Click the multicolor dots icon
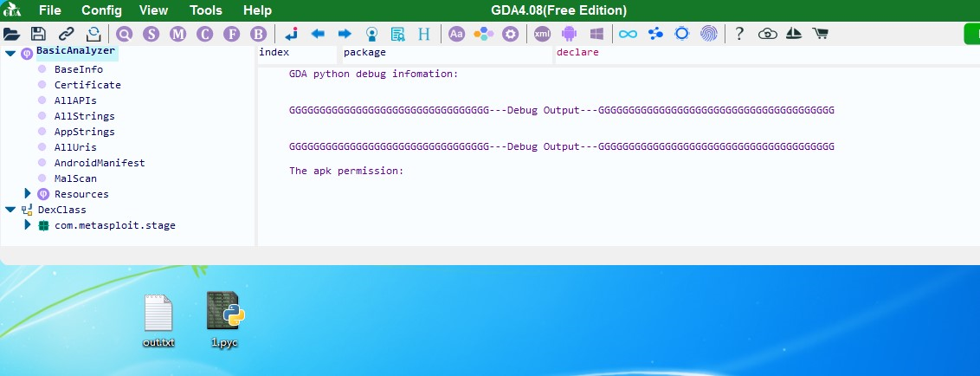980x376 pixels. tap(484, 34)
